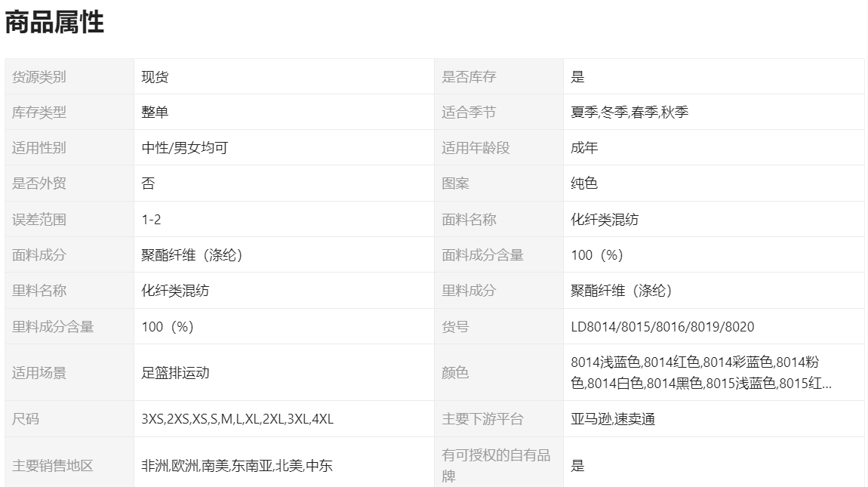Image resolution: width=868 pixels, height=487 pixels.
Task: Click the 适用年龄段 value 成年
Action: [x=584, y=148]
